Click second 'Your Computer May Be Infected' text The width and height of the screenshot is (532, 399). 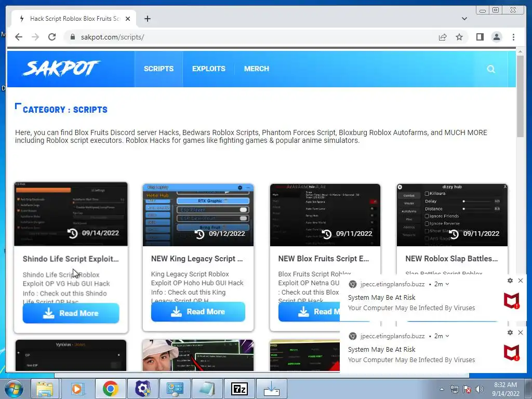click(x=411, y=360)
